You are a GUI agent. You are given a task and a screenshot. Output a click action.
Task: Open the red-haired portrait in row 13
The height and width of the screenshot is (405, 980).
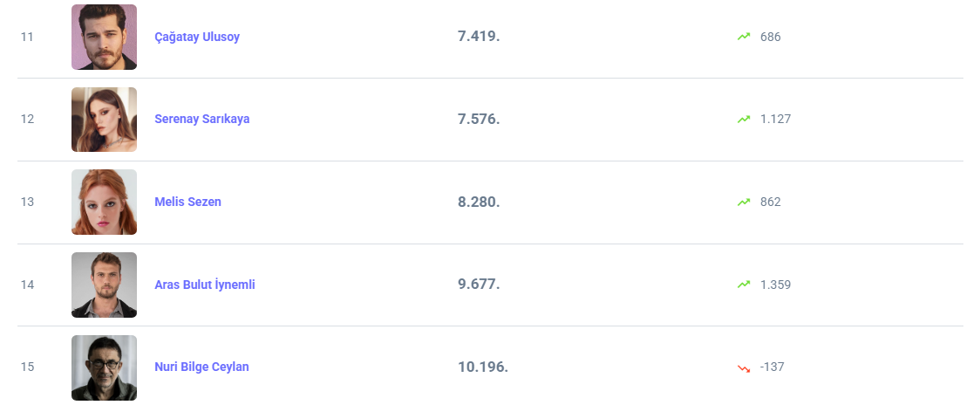click(x=104, y=202)
